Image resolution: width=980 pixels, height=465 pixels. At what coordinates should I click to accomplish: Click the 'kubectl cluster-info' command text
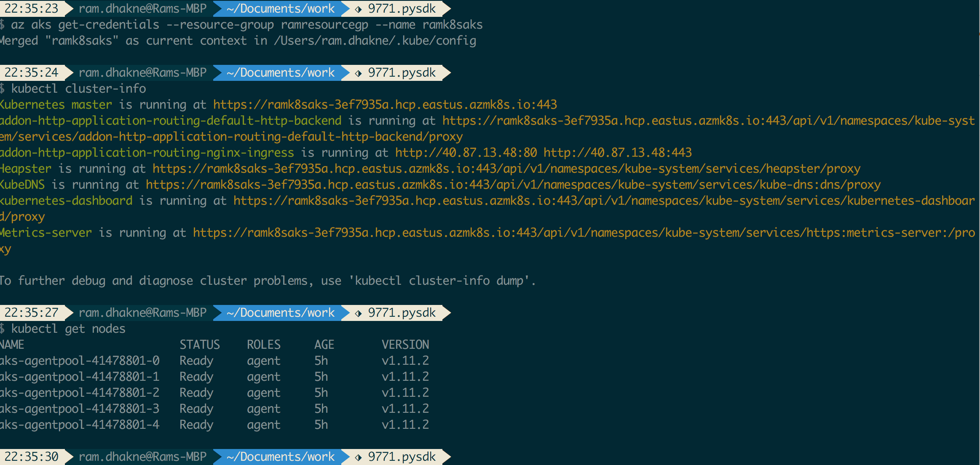(78, 88)
